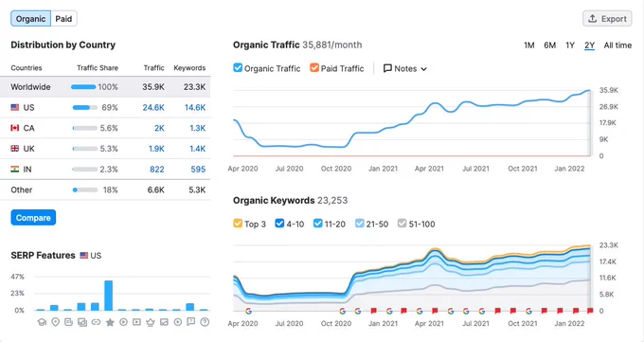This screenshot has height=342, width=644.
Task: Select the Sitelinks chain-link SERP icon
Action: (96, 322)
